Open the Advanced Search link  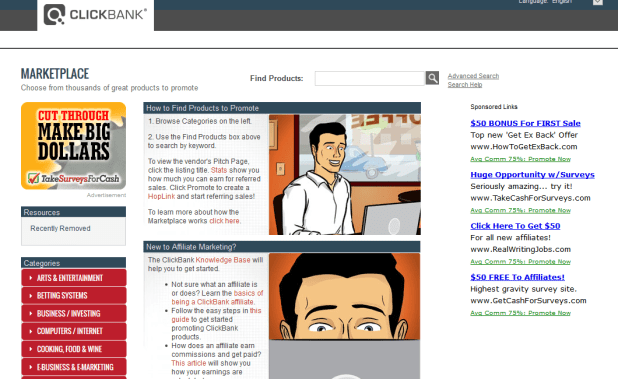pos(473,76)
